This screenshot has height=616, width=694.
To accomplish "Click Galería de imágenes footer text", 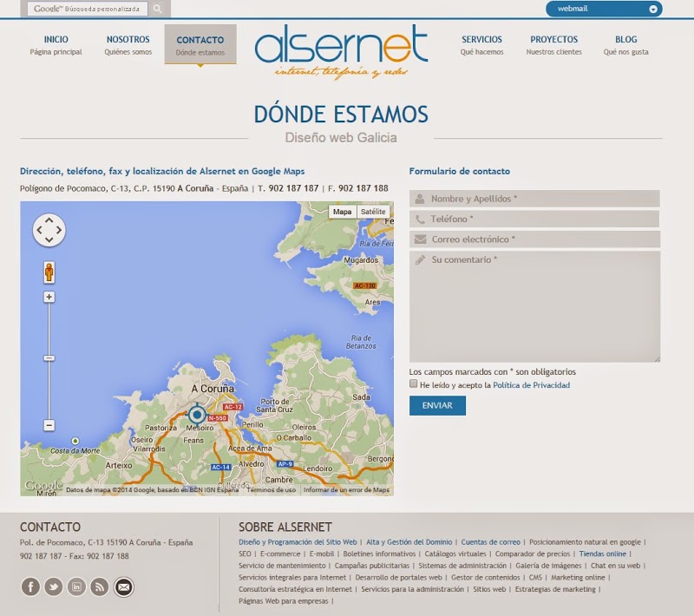I will tap(548, 566).
